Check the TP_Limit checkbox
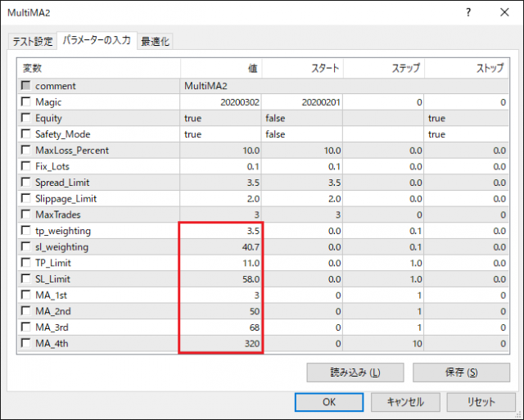Image resolution: width=524 pixels, height=420 pixels. pos(25,262)
